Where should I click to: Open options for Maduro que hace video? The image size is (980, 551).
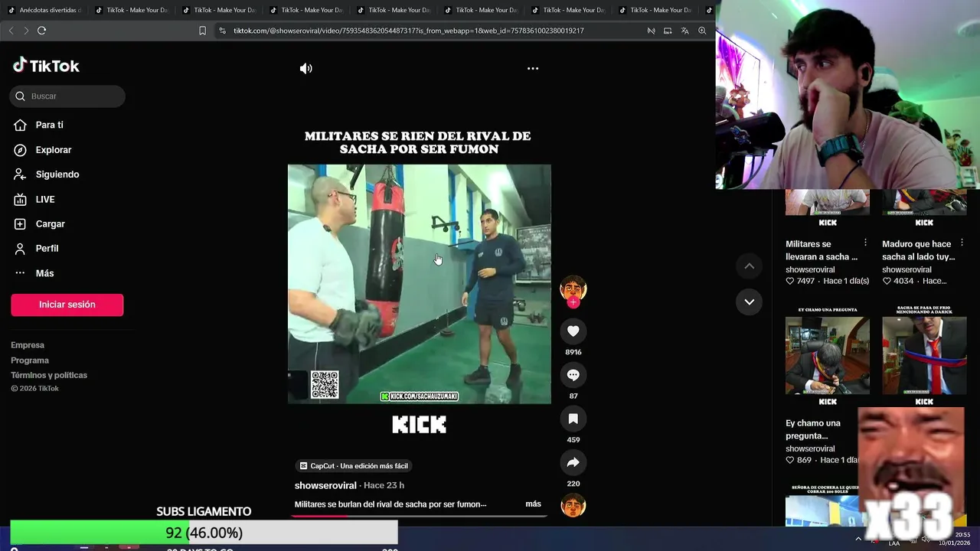click(x=962, y=243)
